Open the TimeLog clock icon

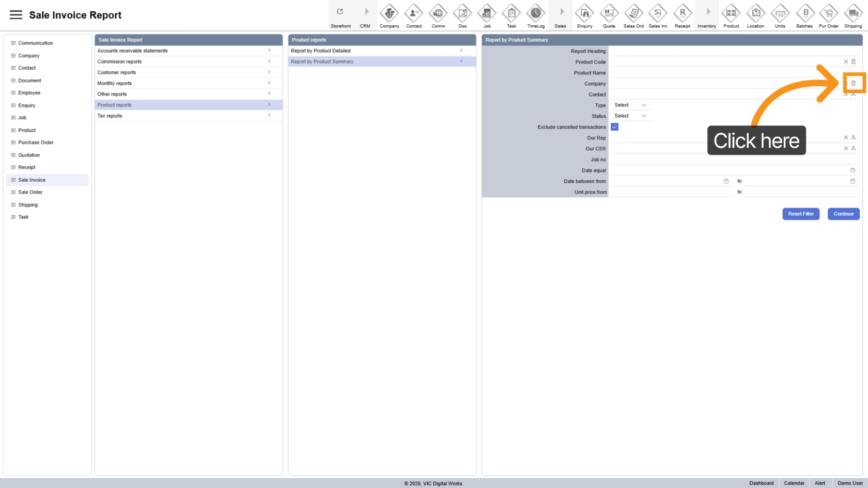pyautogui.click(x=535, y=13)
